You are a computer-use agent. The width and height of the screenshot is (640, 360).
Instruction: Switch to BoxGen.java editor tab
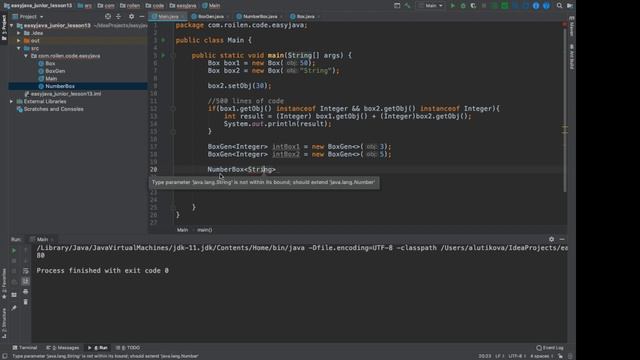point(210,16)
